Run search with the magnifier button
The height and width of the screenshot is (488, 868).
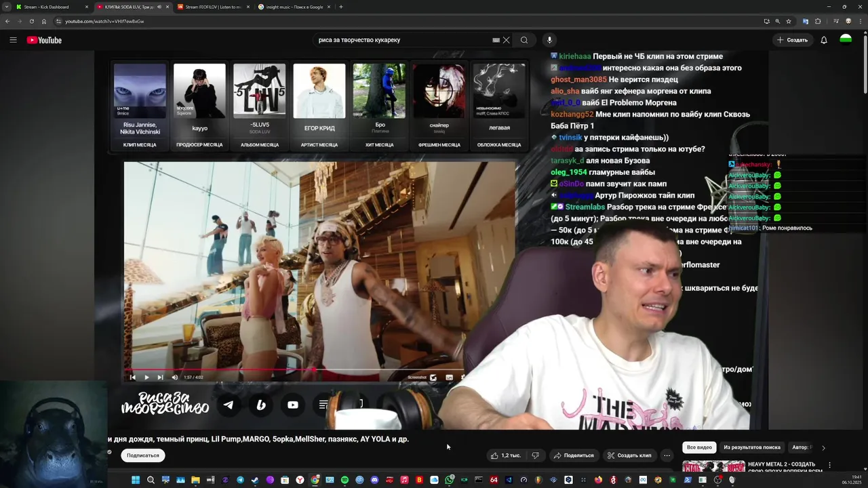524,40
